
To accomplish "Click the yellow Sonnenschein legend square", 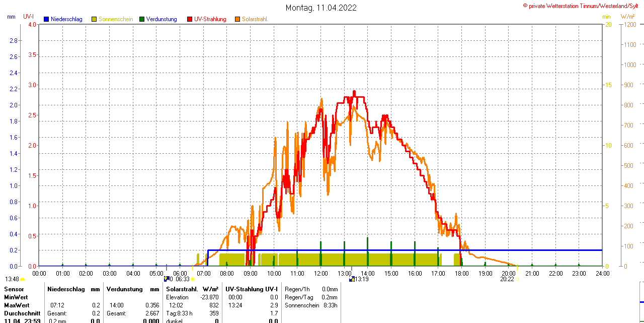I will click(x=94, y=19).
